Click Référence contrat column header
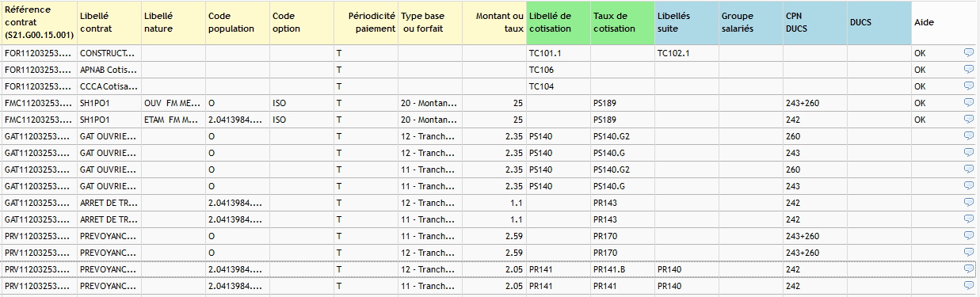Image resolution: width=980 pixels, height=297 pixels. (x=39, y=22)
